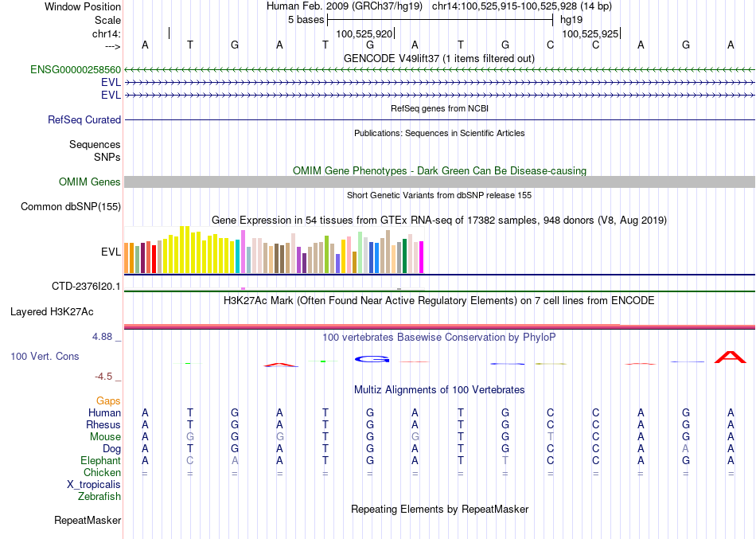The height and width of the screenshot is (539, 756).
Task: Select the Zebrafish alignment row label
Action: [99, 496]
